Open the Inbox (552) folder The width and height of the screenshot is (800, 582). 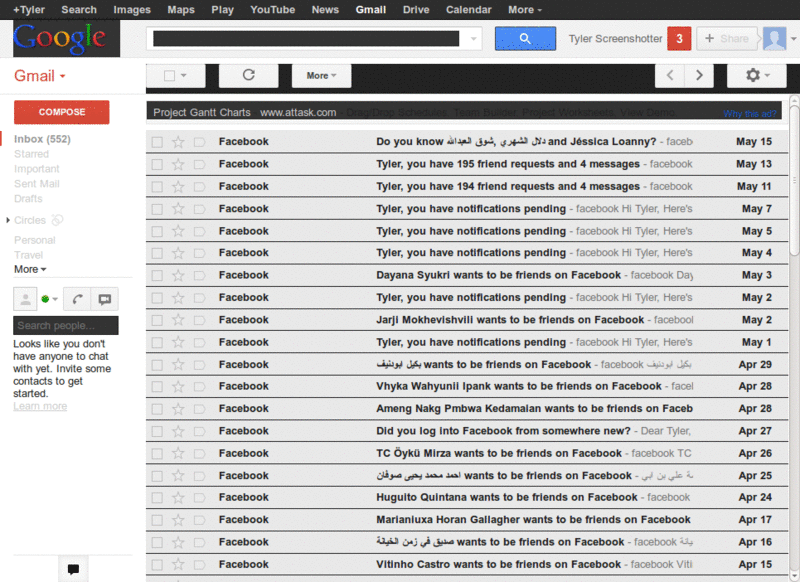click(x=42, y=139)
